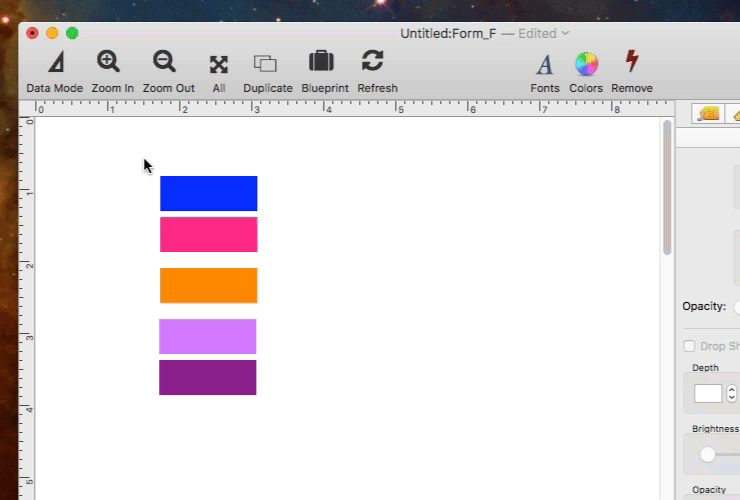Click the Zoom In magnifier icon
The width and height of the screenshot is (740, 500).
click(109, 61)
